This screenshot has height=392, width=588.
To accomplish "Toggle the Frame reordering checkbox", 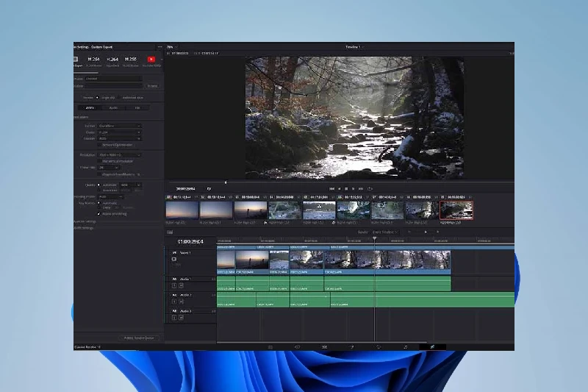I will [x=99, y=214].
